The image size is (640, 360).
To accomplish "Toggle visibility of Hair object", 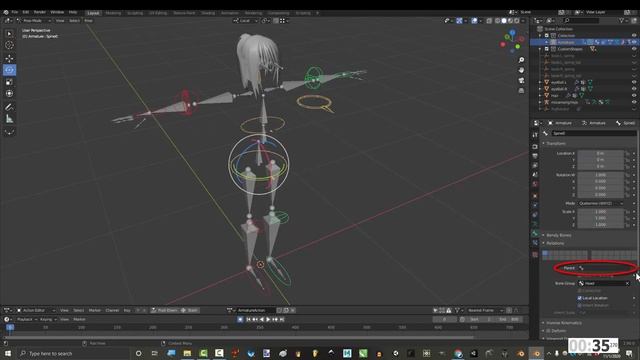I will click(x=634, y=96).
